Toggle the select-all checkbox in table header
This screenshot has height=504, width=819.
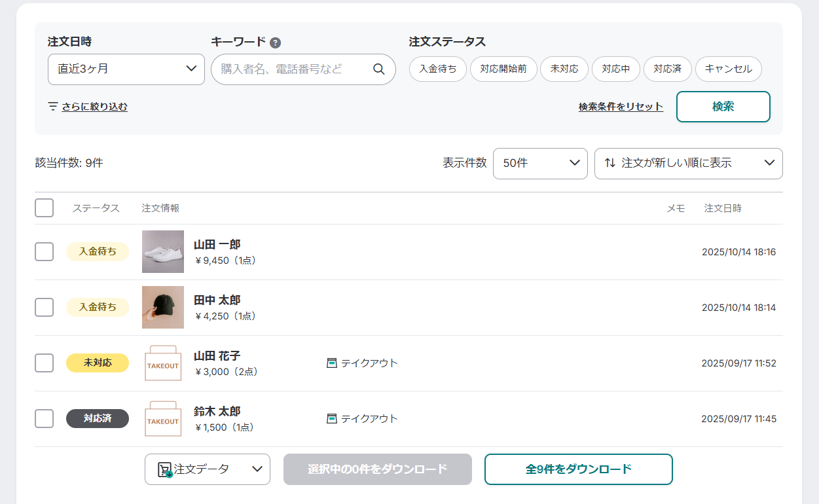(x=44, y=208)
